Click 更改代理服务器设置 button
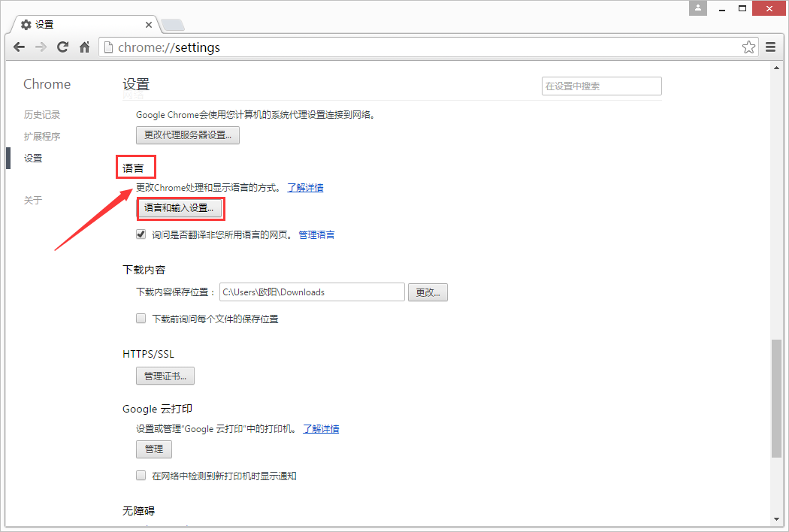This screenshot has width=789, height=532. (188, 135)
